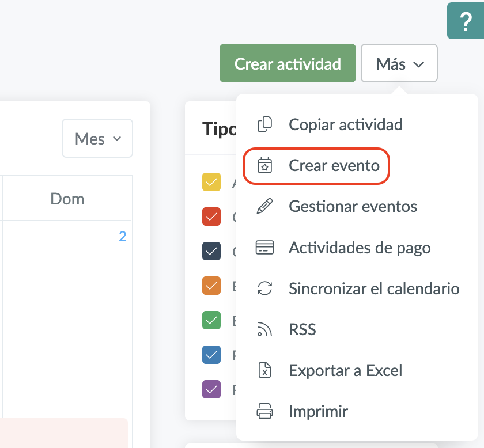Click the Excel file icon next to Exportar
Screen dimensions: 484x448
click(x=265, y=370)
